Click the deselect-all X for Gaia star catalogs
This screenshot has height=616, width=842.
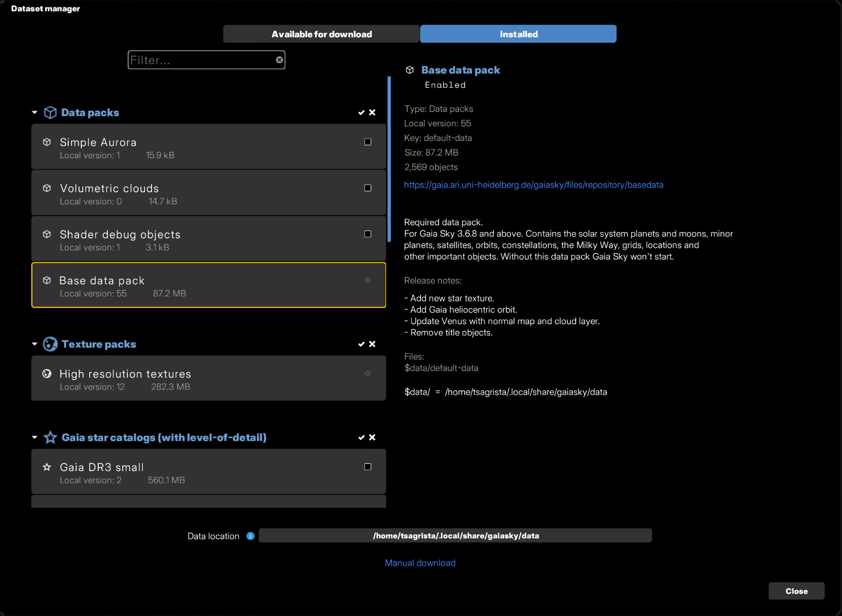coord(372,438)
